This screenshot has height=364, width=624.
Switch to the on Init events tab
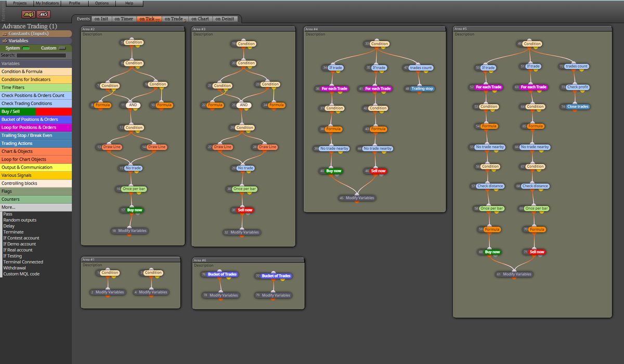[100, 19]
